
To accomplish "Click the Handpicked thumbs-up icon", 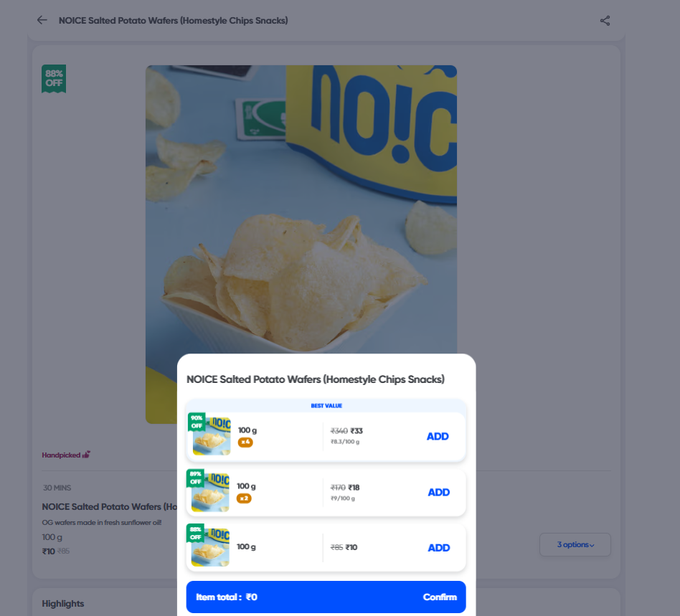I will click(87, 455).
